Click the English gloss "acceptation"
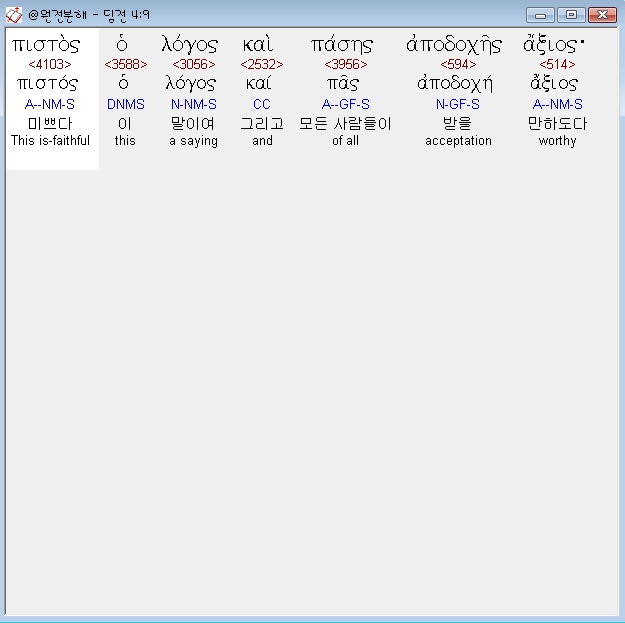 [x=458, y=141]
